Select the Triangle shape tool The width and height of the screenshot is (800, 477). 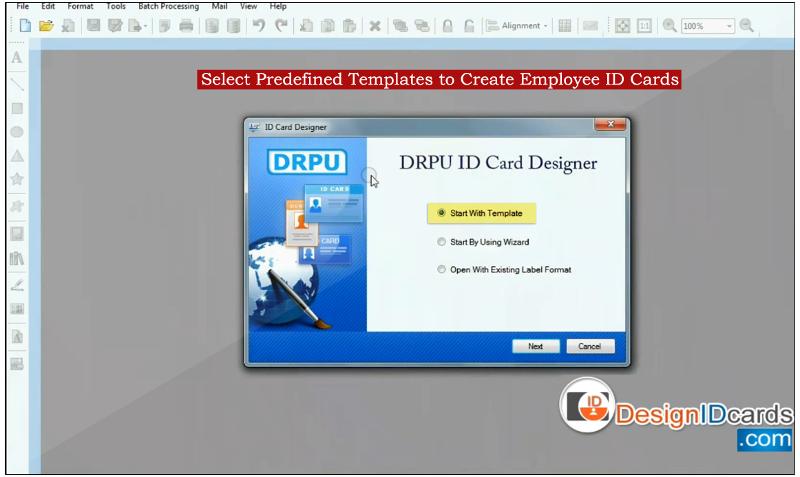coord(17,156)
